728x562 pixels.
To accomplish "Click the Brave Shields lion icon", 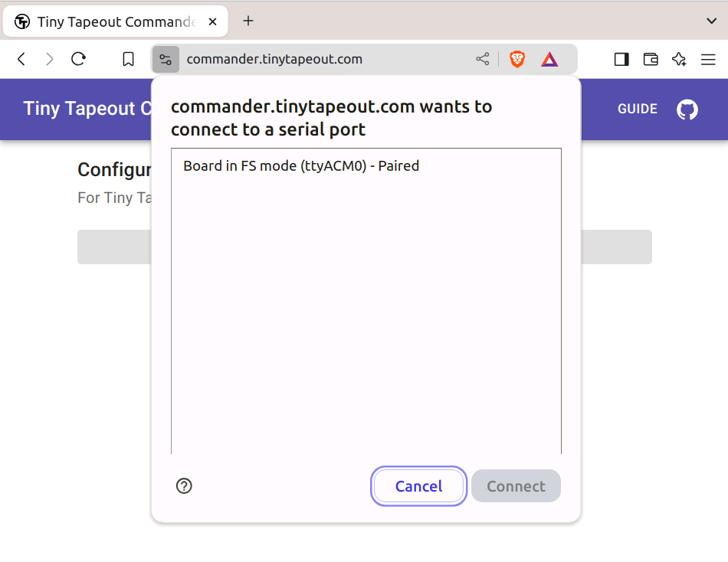I will tap(517, 59).
